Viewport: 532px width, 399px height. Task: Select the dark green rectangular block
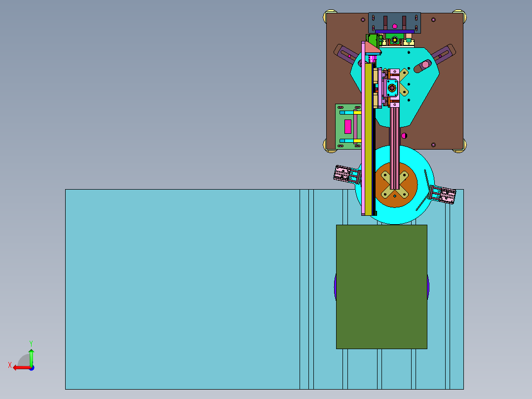381,286
